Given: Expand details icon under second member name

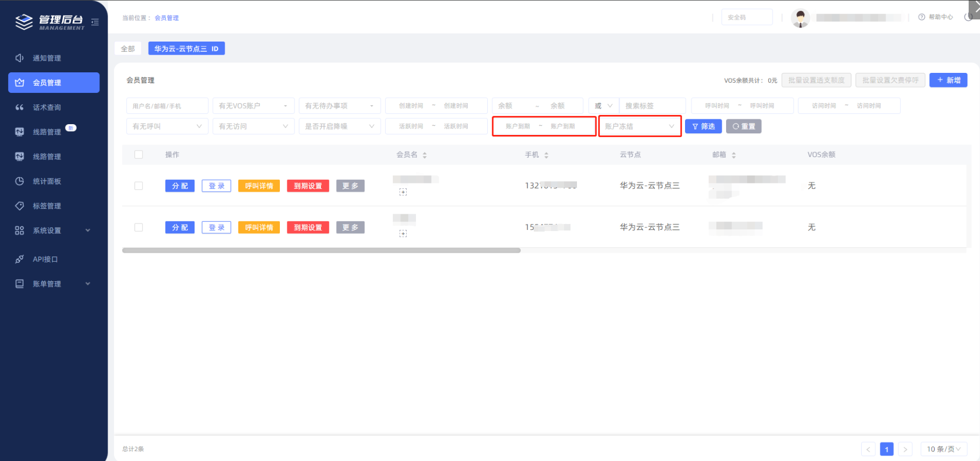Looking at the screenshot, I should (x=403, y=234).
